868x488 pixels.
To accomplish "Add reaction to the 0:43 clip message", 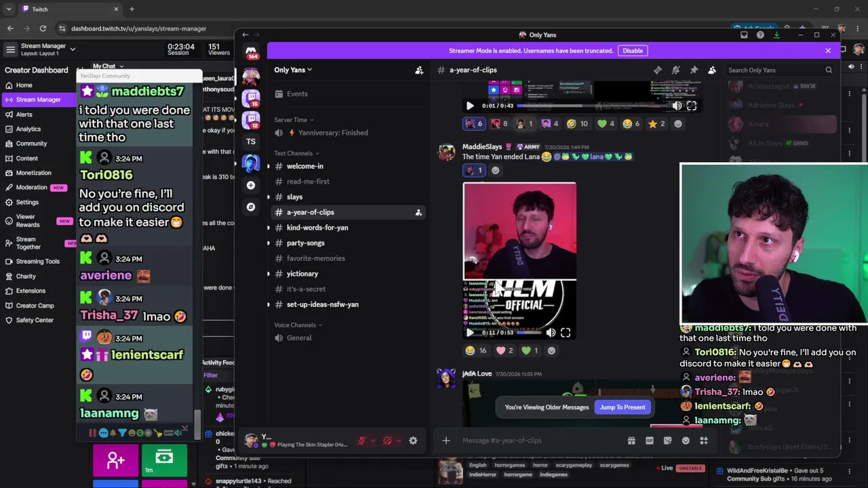I will (x=678, y=123).
